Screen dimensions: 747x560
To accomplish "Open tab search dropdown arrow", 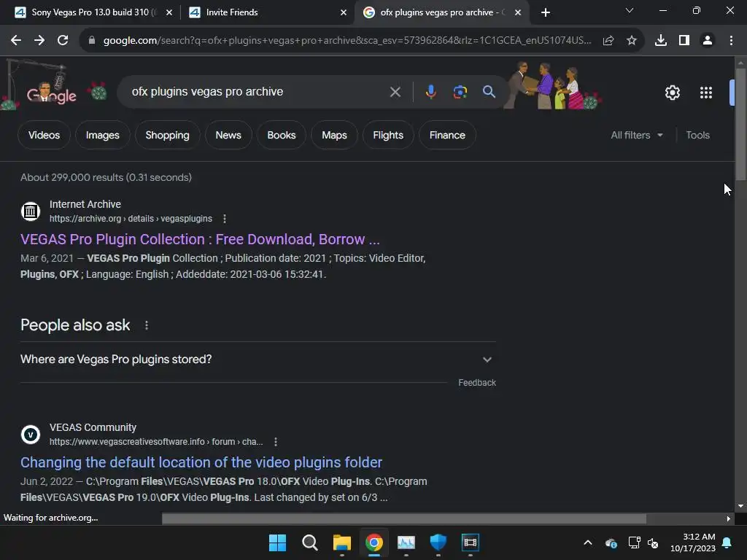I will (630, 10).
